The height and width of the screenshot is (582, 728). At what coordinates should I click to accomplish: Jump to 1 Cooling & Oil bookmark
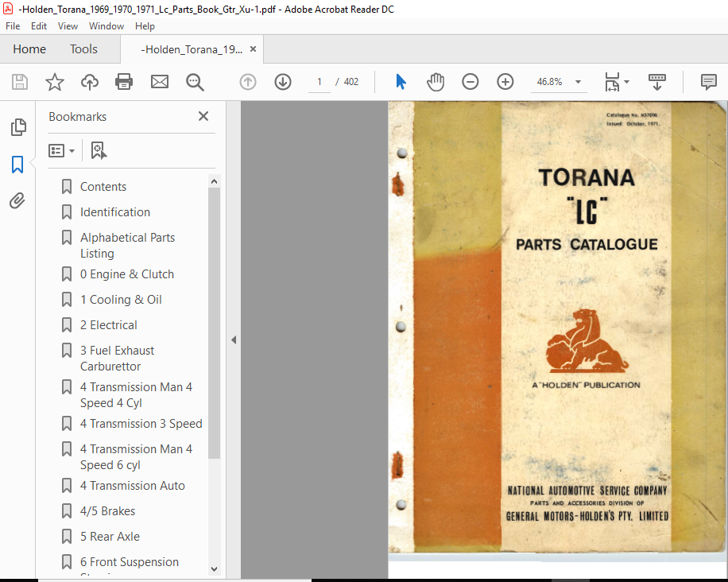point(121,300)
